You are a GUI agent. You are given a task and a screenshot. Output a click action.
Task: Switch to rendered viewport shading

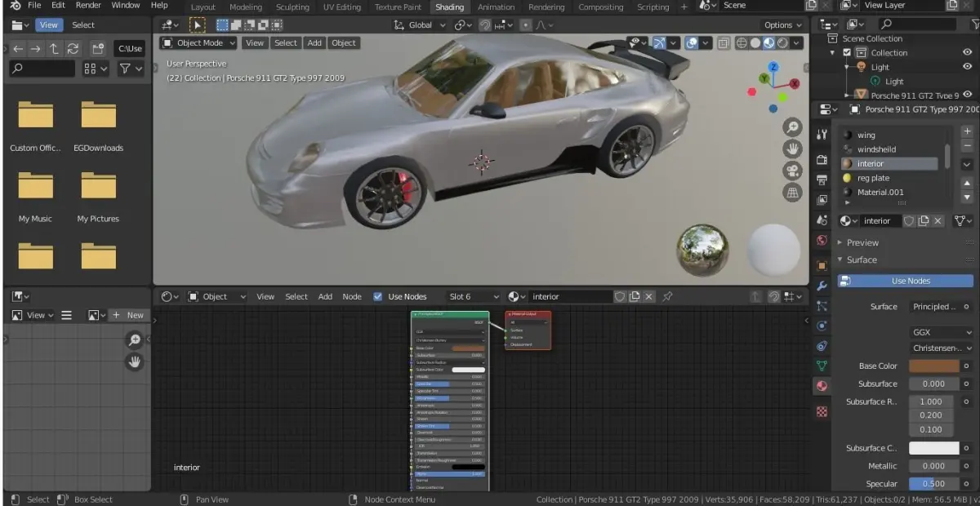tap(783, 43)
